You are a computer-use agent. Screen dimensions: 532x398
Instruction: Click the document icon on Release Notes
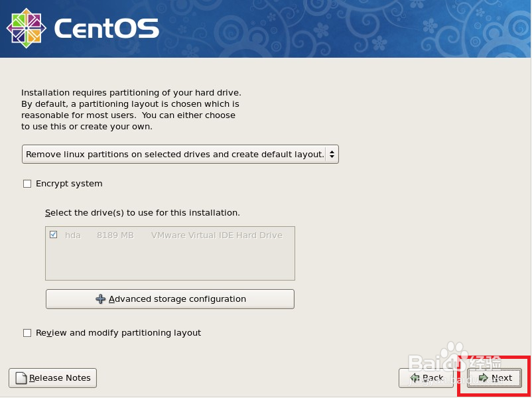click(21, 378)
